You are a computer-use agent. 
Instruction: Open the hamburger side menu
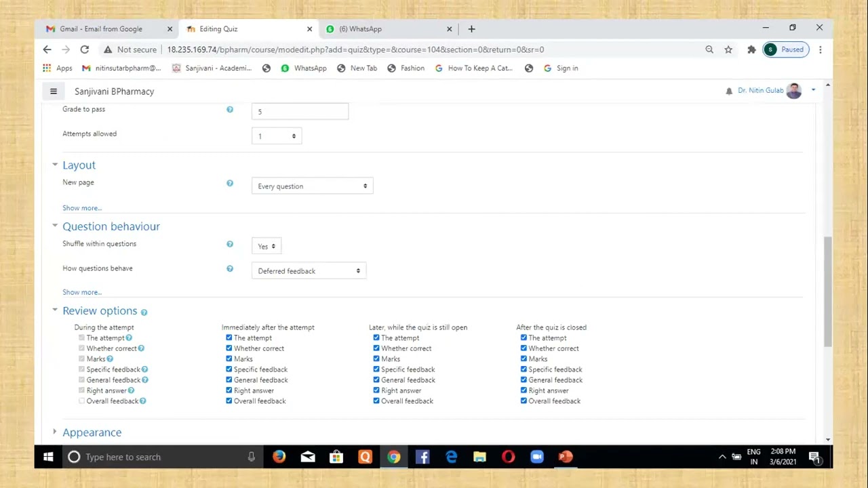pos(53,91)
